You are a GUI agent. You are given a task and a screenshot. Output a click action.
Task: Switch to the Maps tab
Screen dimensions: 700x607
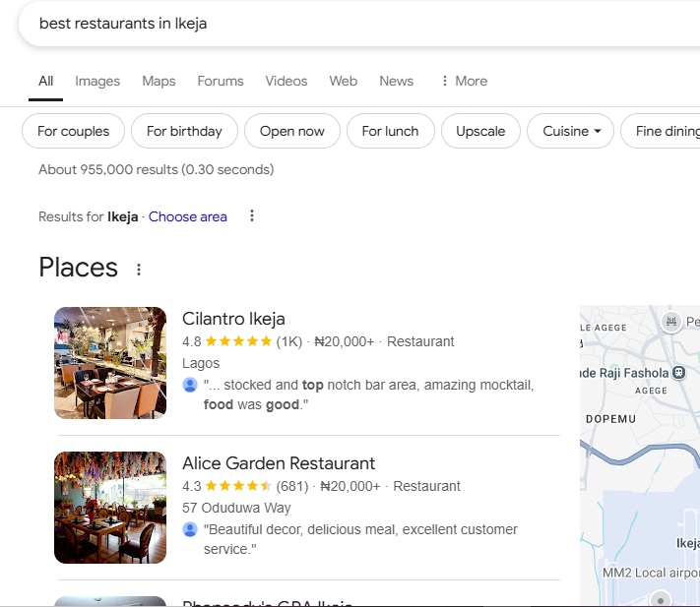tap(159, 81)
